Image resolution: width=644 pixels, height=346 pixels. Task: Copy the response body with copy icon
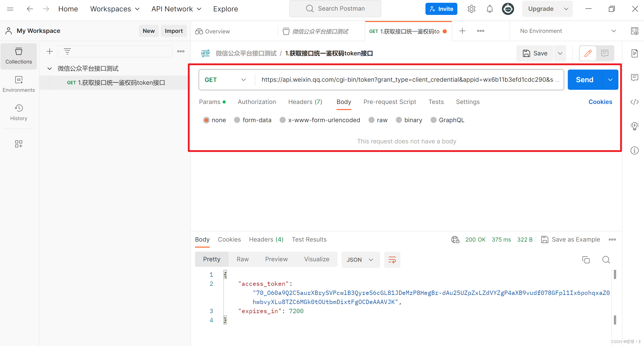pyautogui.click(x=586, y=260)
